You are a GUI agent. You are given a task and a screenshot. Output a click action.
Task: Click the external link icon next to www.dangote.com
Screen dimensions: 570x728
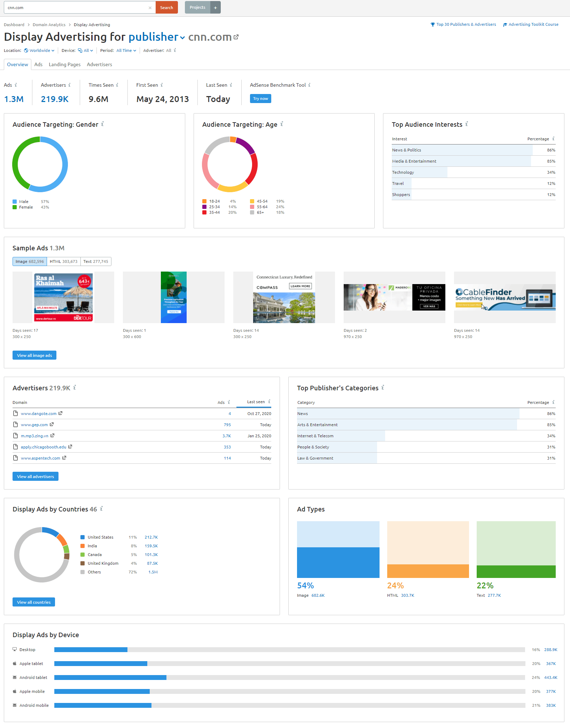click(x=61, y=413)
